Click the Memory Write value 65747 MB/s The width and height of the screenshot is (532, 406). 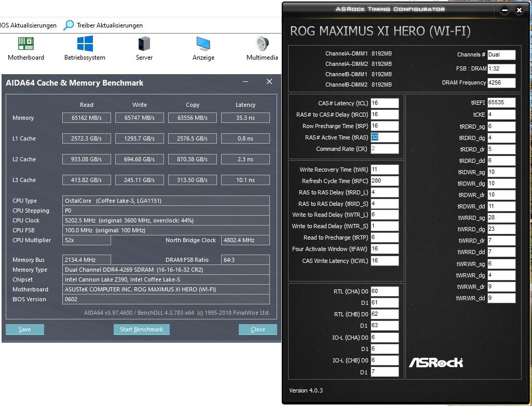pyautogui.click(x=140, y=118)
